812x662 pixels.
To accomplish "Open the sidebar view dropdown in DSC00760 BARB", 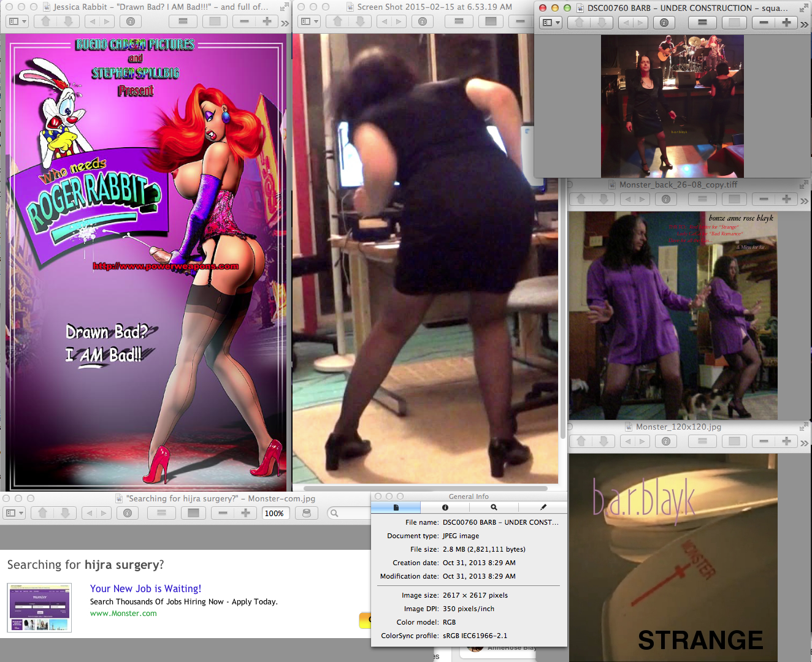I will tap(551, 23).
